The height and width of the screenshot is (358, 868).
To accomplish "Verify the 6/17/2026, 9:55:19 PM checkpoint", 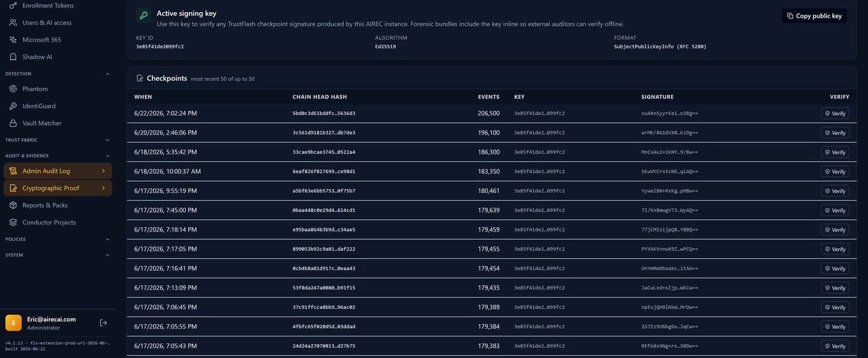I will click(x=835, y=191).
